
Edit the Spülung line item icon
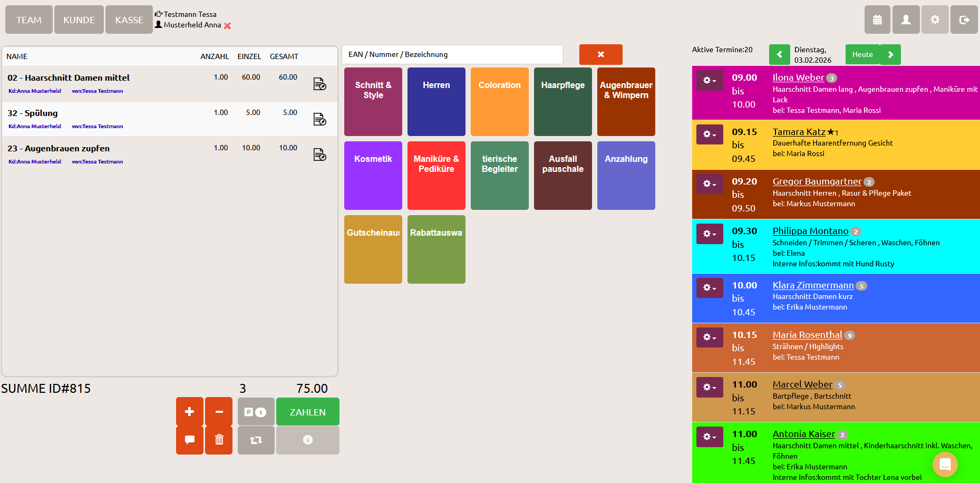(x=319, y=119)
